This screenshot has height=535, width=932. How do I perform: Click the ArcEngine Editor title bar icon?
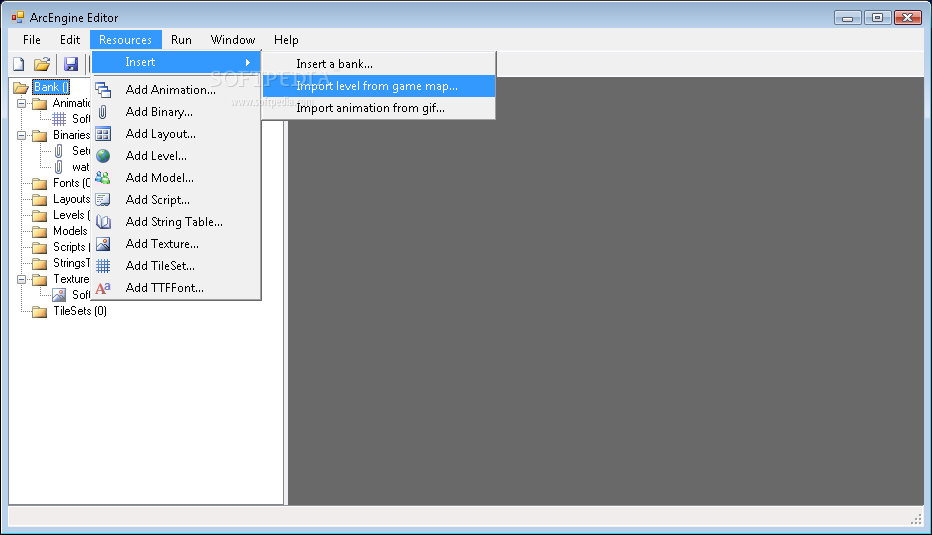click(x=18, y=17)
